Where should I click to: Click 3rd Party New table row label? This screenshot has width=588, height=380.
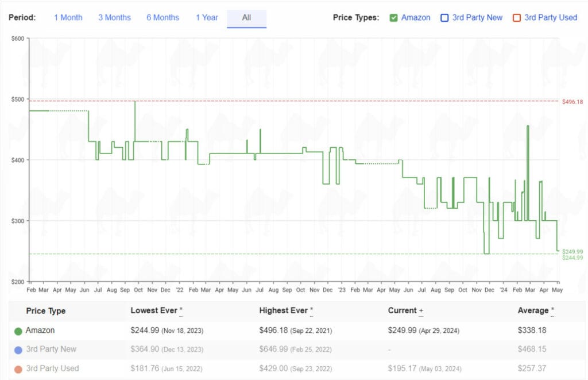pyautogui.click(x=51, y=349)
